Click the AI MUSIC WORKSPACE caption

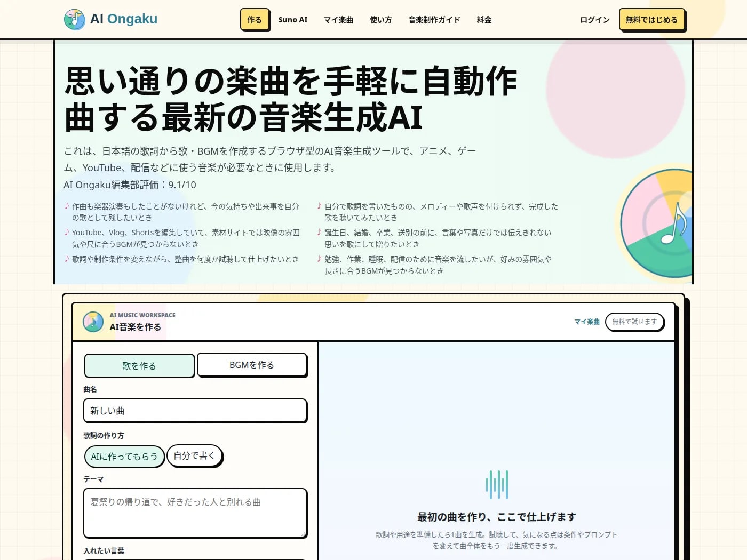(x=142, y=315)
